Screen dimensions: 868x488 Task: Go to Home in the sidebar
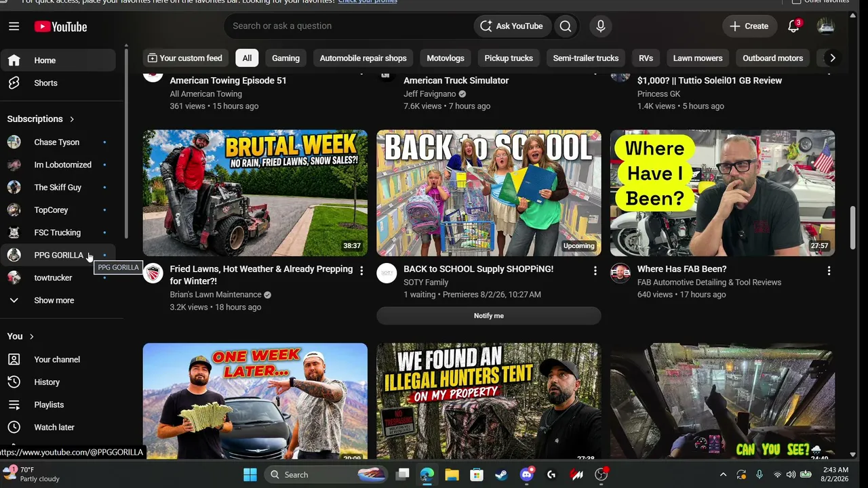tap(58, 60)
